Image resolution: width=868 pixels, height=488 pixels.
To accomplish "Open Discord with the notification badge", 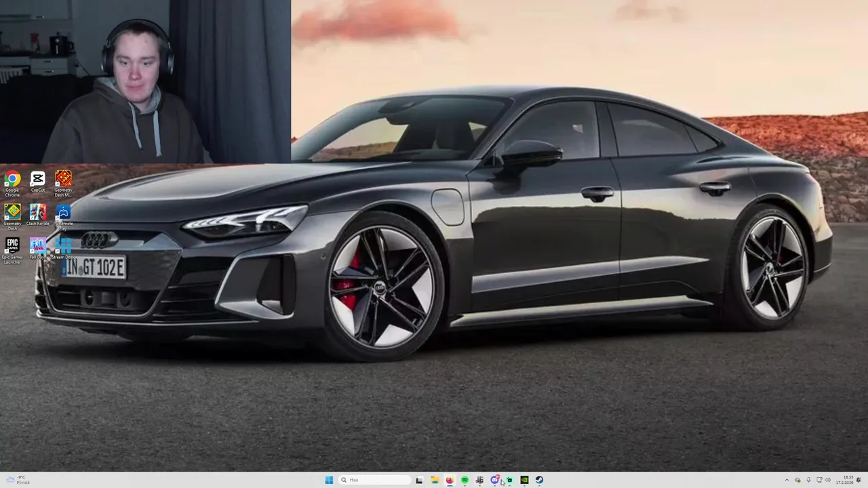I will point(495,480).
